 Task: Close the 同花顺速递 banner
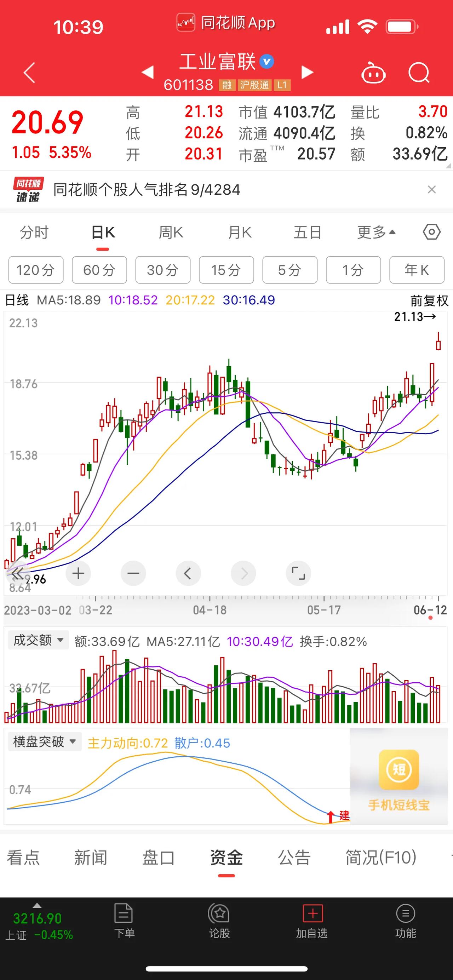point(431,189)
